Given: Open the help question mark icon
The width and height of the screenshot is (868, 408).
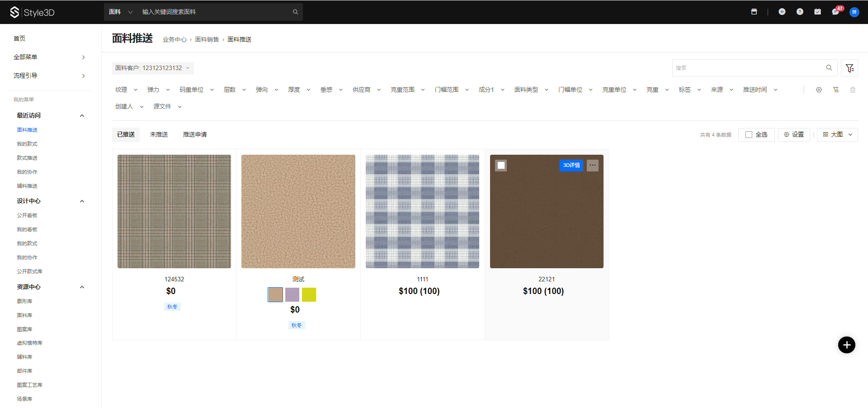Looking at the screenshot, I should click(x=800, y=12).
